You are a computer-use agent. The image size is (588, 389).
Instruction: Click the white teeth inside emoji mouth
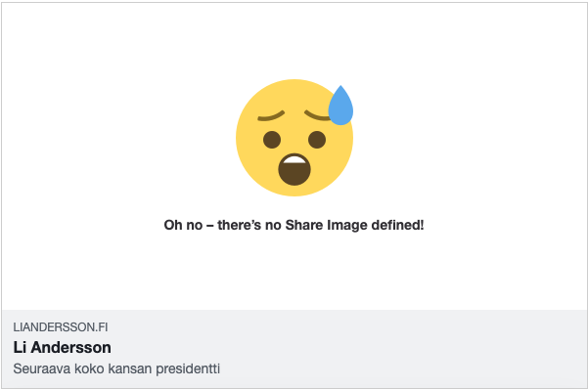coord(294,160)
